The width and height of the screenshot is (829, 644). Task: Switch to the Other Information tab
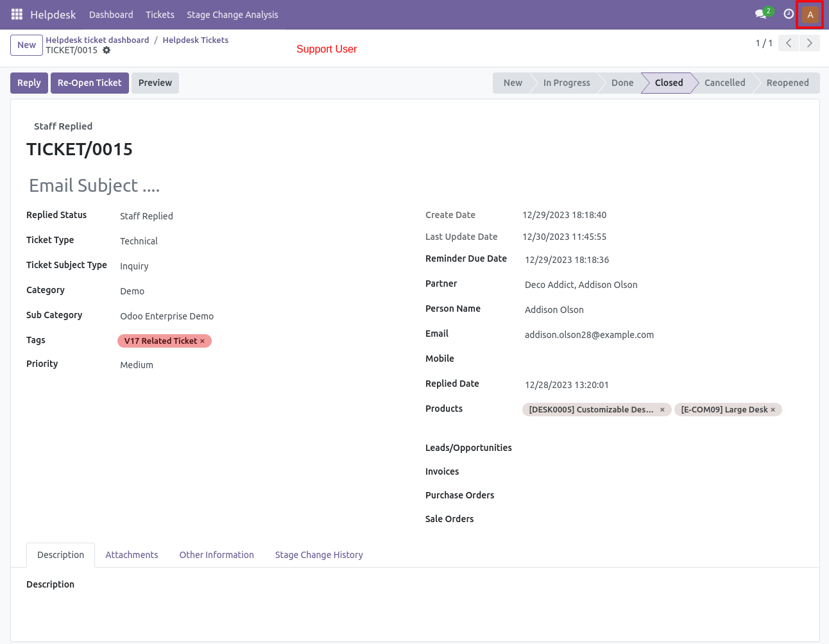[216, 555]
